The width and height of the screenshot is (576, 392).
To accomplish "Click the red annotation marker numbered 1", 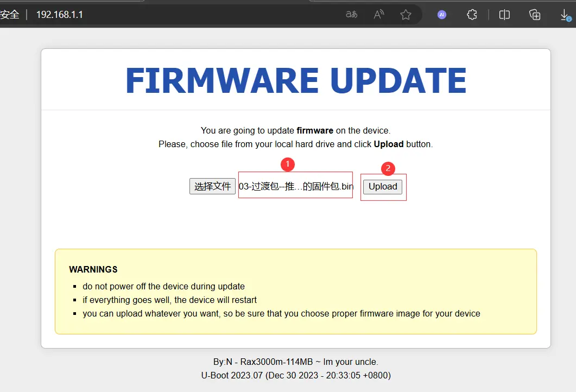I will pos(287,163).
